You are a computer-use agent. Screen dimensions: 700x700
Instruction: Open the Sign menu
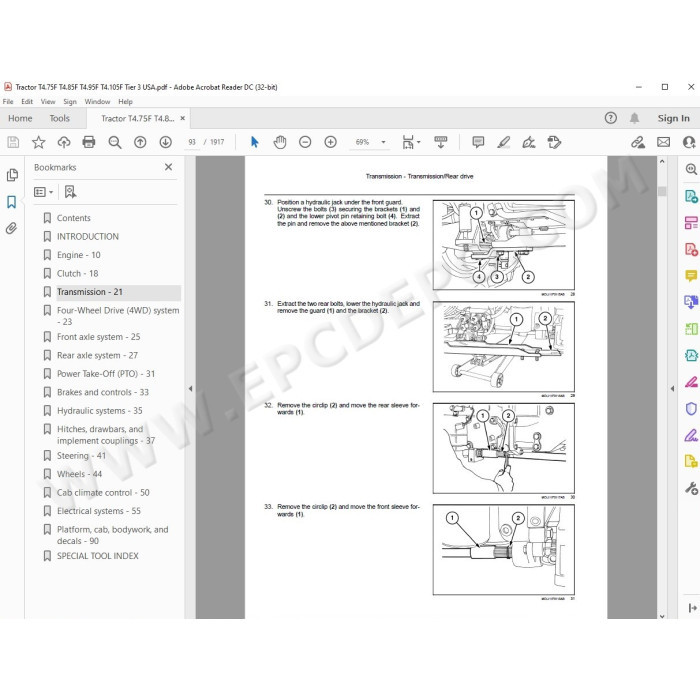click(x=70, y=102)
